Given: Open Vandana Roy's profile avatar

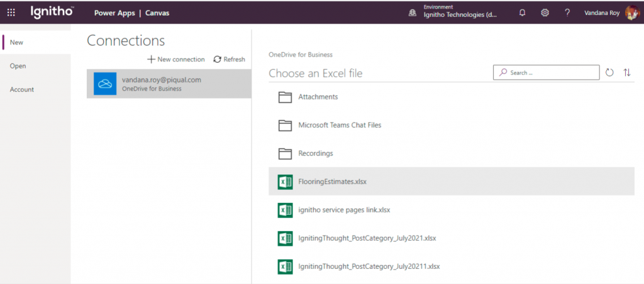Looking at the screenshot, I should (631, 13).
